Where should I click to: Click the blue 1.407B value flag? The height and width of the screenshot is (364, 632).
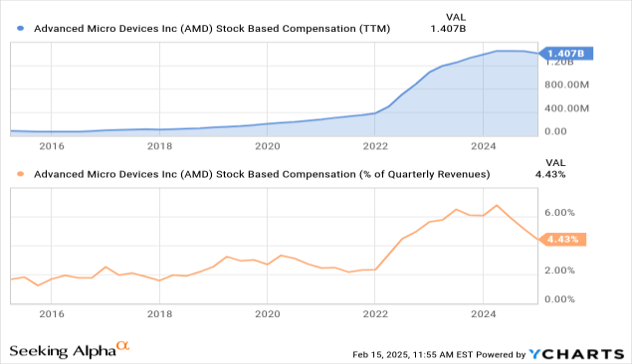coord(565,54)
